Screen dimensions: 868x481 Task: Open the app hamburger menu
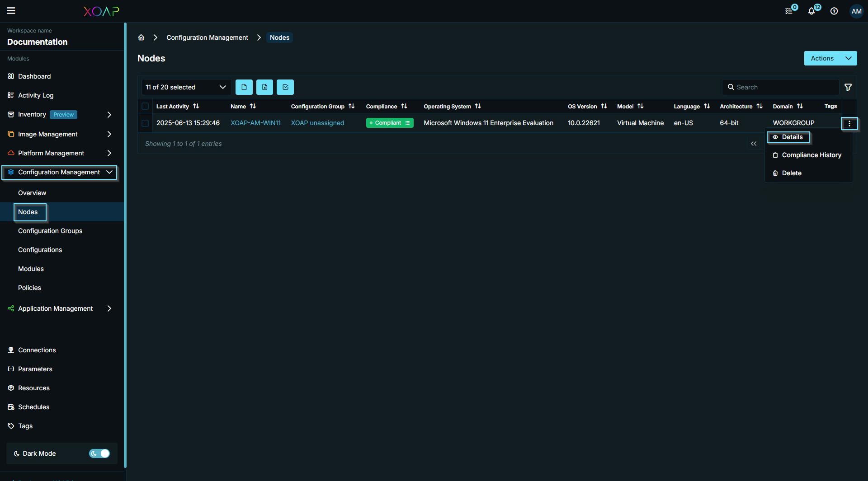coord(11,10)
